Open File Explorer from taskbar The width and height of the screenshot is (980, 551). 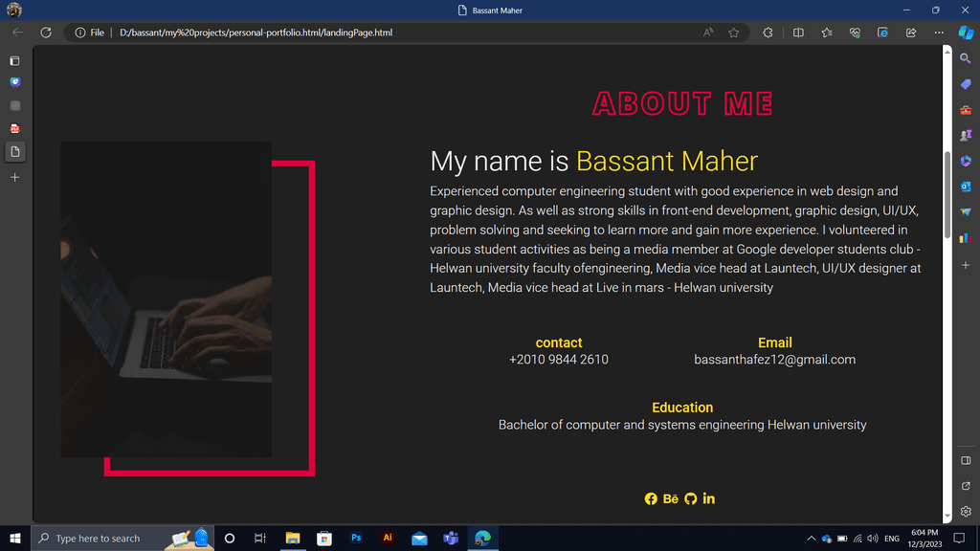pos(293,538)
